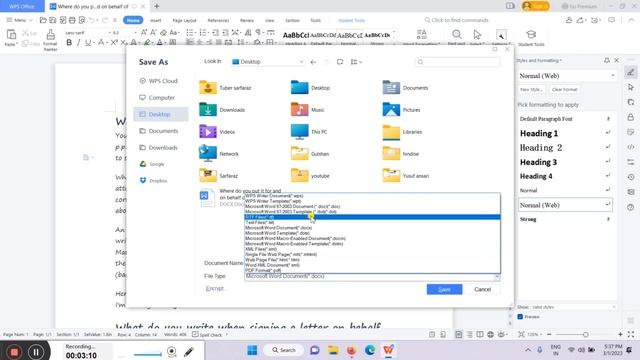Open the Yusuf ansari folder
The width and height of the screenshot is (640, 360).
[406, 176]
